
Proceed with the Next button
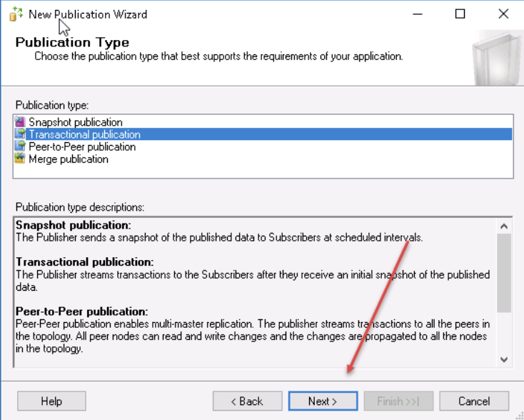coord(323,401)
